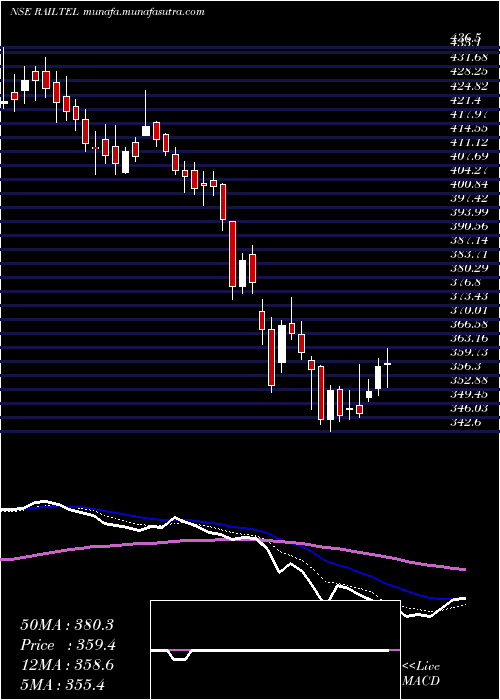
Task: Click the 359.73 price label
Action: pyautogui.click(x=471, y=352)
